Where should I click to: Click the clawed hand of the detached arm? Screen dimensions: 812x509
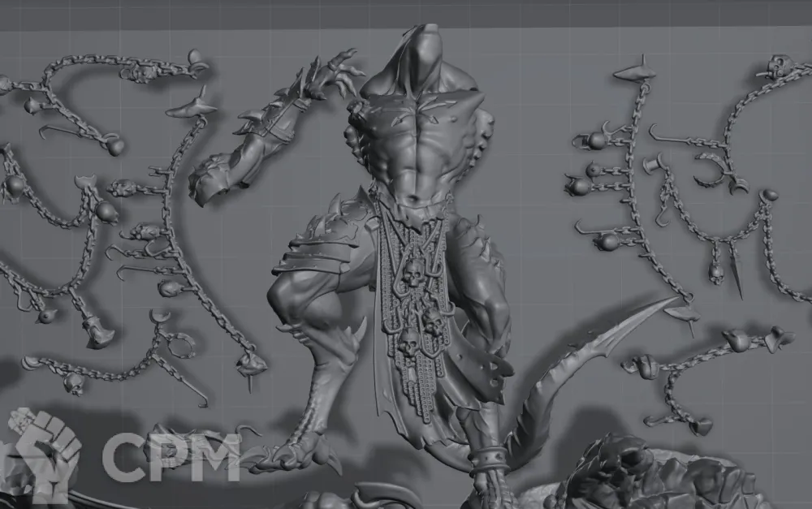pos(337,67)
